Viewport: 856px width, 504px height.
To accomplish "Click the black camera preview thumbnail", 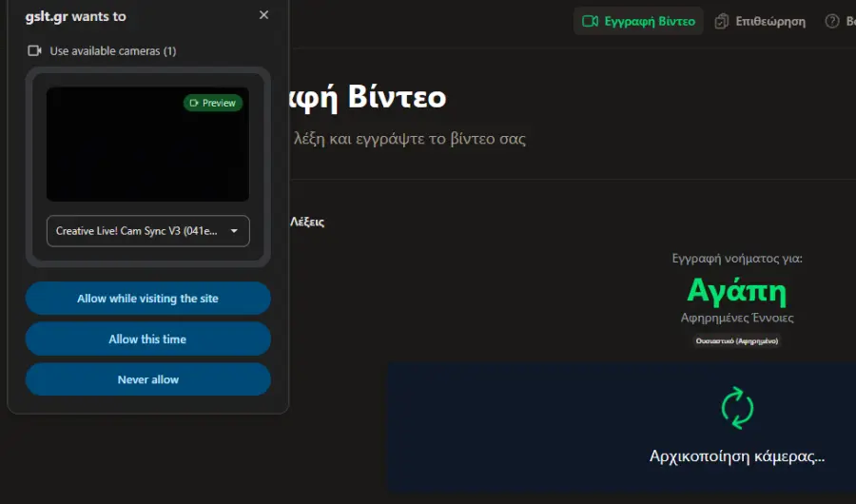I will coord(147,145).
